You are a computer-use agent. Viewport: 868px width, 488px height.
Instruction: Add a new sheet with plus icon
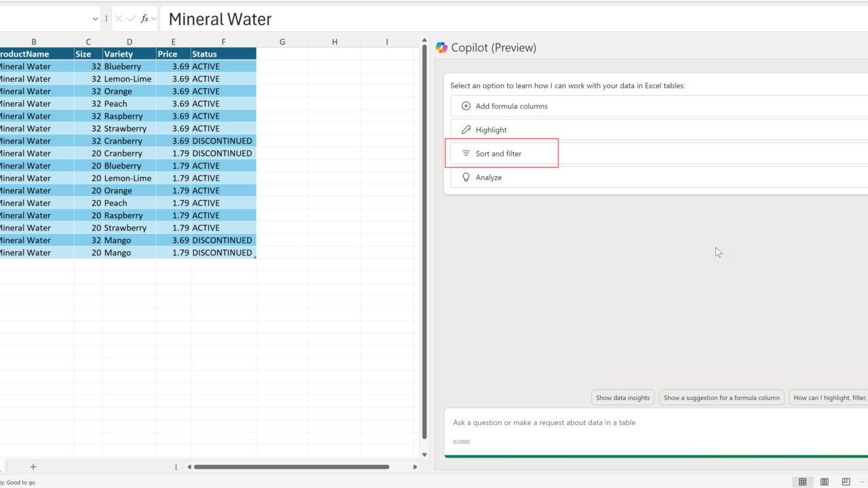coord(33,466)
